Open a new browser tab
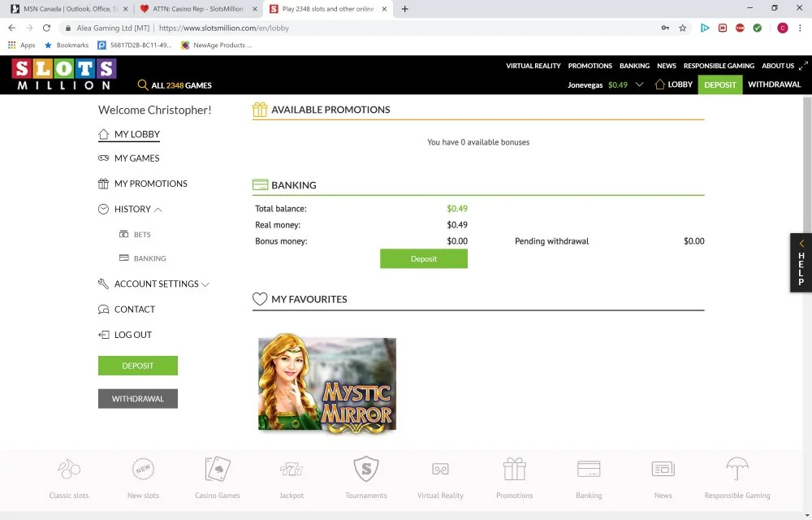 coord(405,9)
